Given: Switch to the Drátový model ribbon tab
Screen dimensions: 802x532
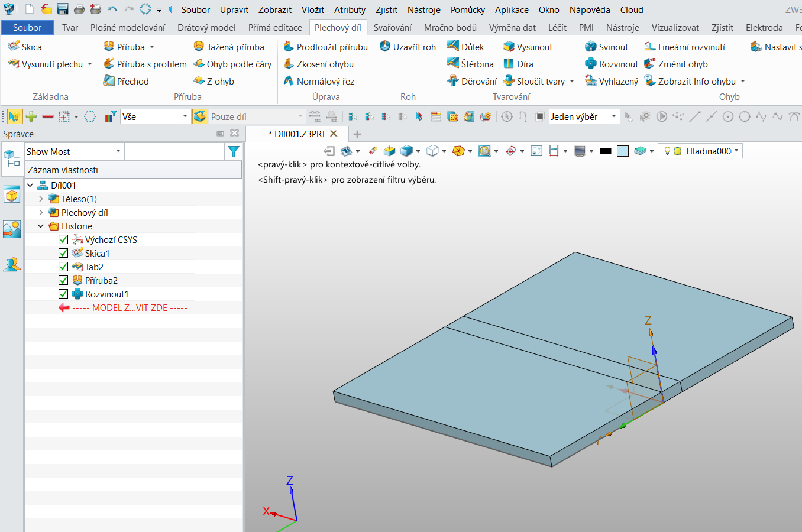Looking at the screenshot, I should tap(206, 27).
